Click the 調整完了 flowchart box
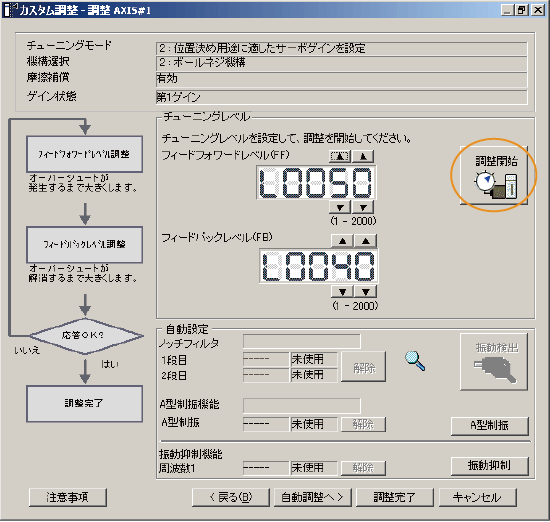Image resolution: width=550 pixels, height=522 pixels. [x=85, y=403]
